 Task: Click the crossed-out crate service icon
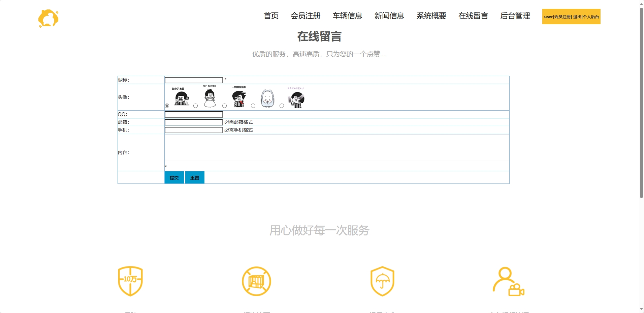point(256,281)
